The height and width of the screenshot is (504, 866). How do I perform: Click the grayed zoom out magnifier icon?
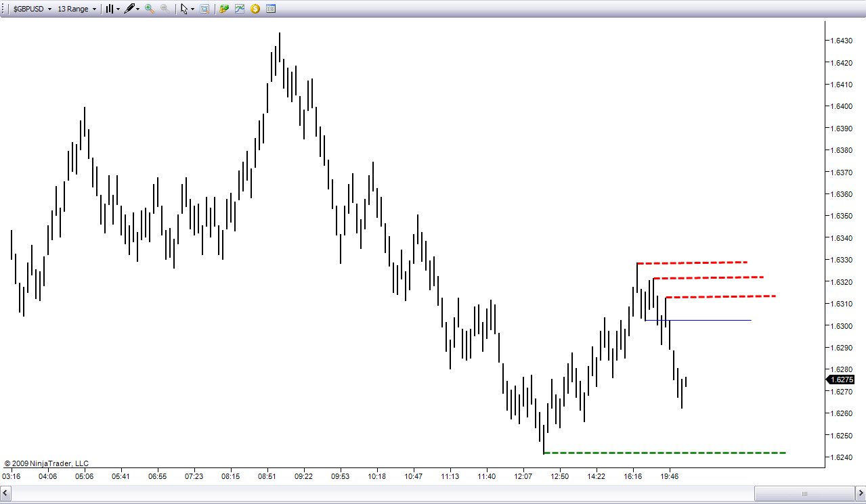pos(165,9)
